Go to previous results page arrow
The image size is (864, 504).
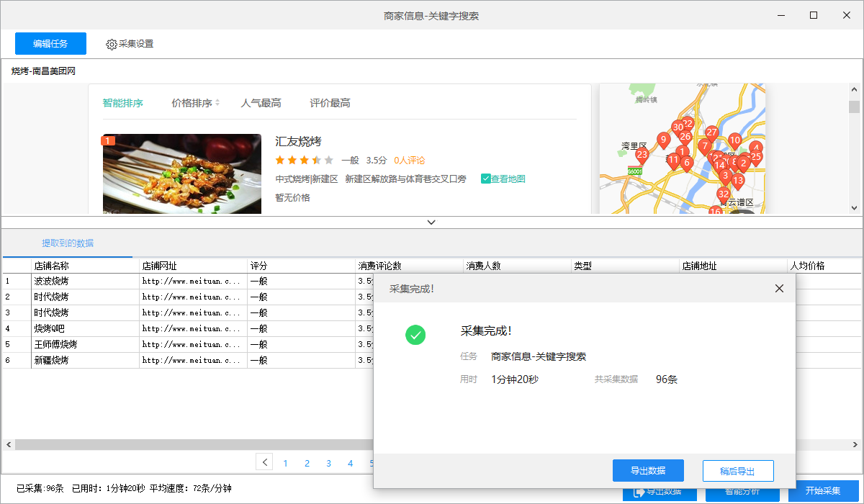point(265,462)
